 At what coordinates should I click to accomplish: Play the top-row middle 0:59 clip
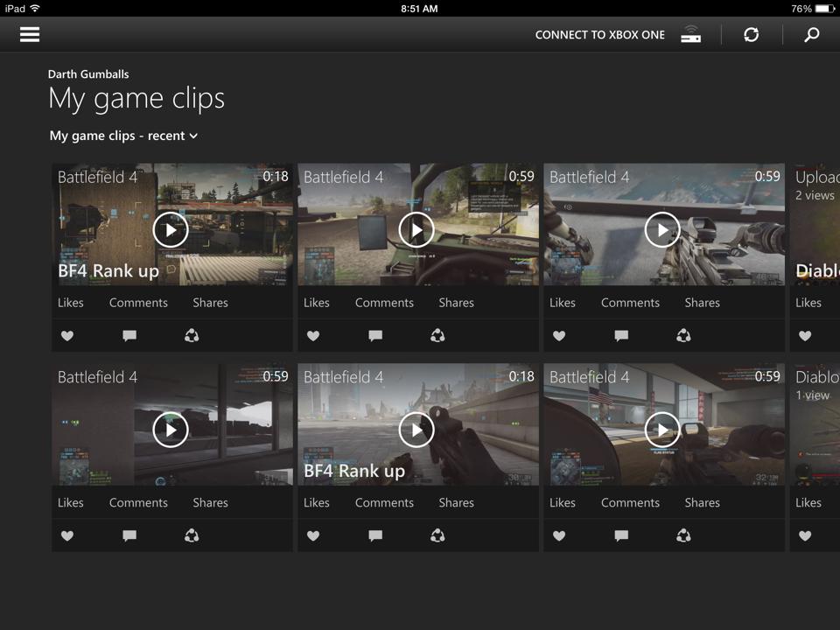tap(416, 230)
